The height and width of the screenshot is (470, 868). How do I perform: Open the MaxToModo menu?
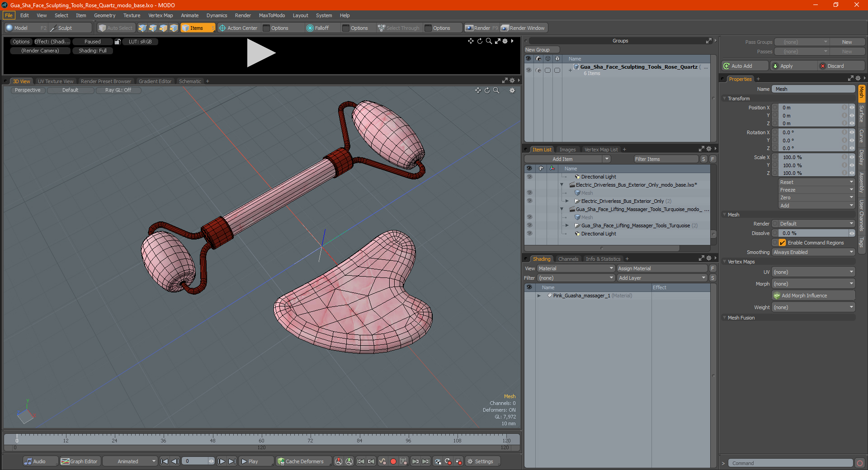point(272,15)
